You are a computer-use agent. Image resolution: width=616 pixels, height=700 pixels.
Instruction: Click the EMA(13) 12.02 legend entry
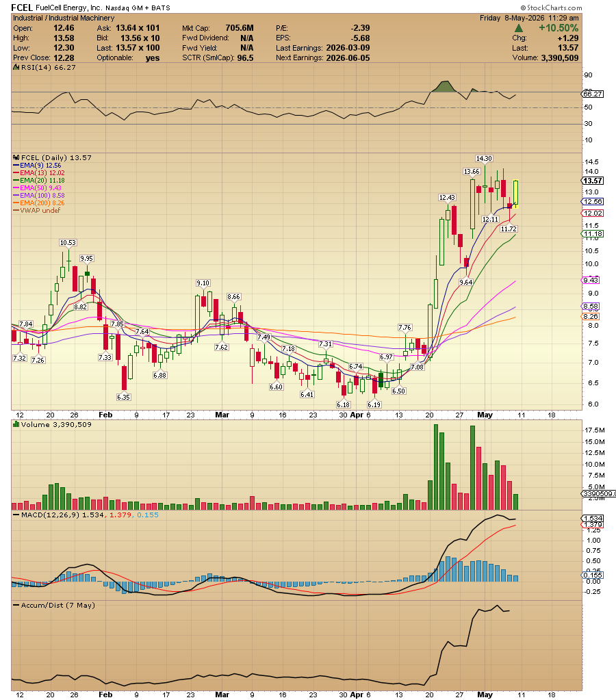39,172
